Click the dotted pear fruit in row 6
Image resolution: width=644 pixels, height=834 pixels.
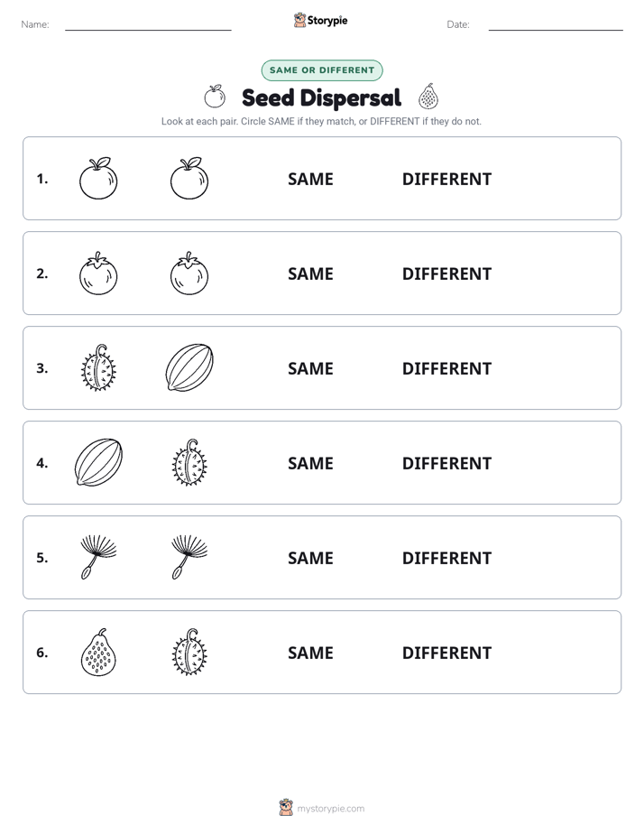(x=98, y=652)
